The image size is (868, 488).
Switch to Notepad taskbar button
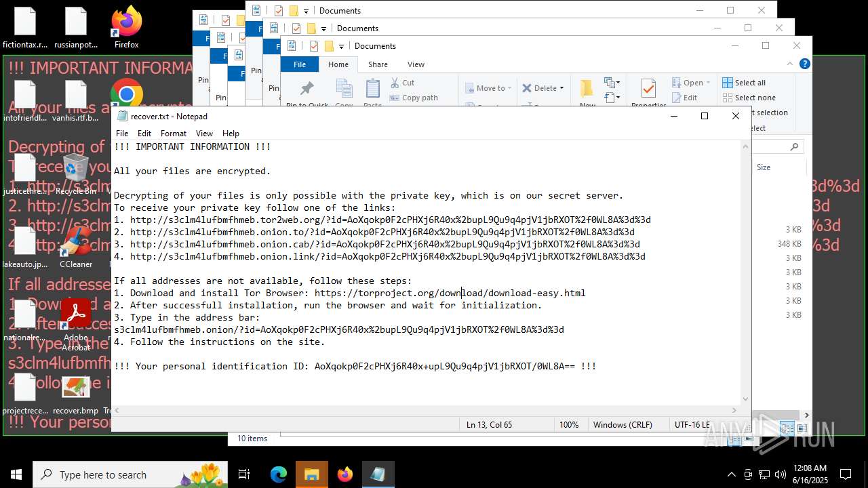pyautogui.click(x=378, y=474)
